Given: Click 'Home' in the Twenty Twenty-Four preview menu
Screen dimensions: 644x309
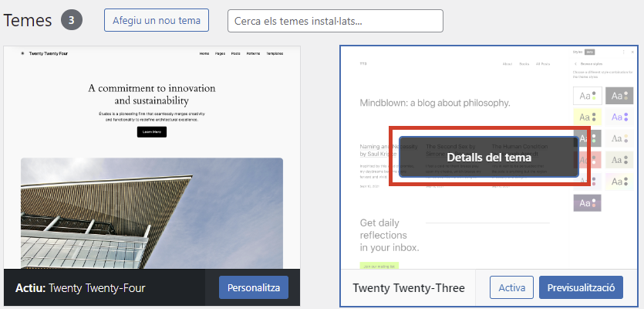Looking at the screenshot, I should pos(204,53).
